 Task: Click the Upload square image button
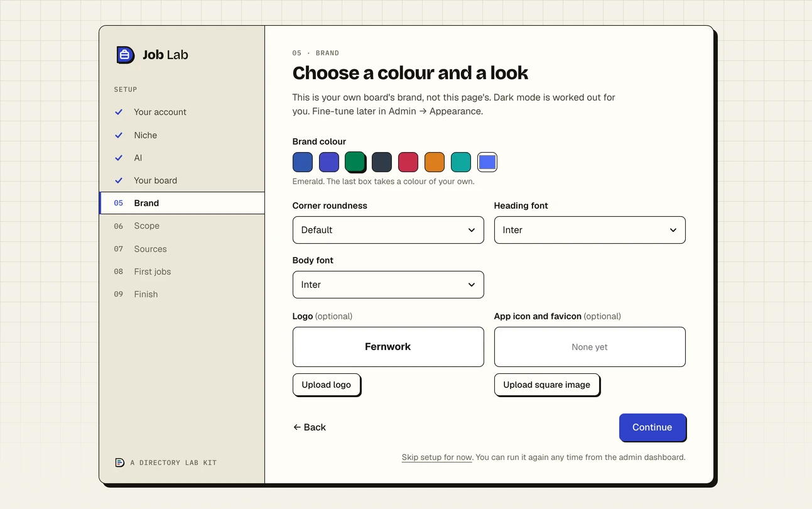[x=547, y=385]
